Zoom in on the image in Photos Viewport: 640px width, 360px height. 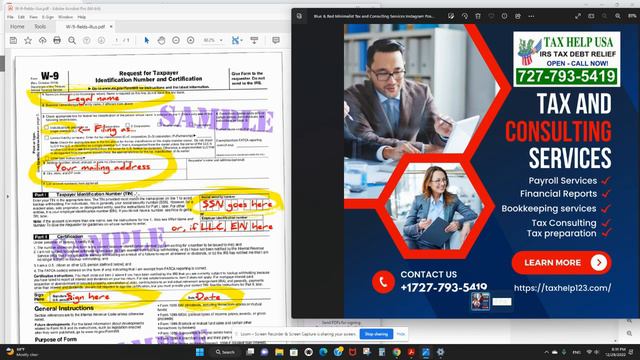pos(618,16)
